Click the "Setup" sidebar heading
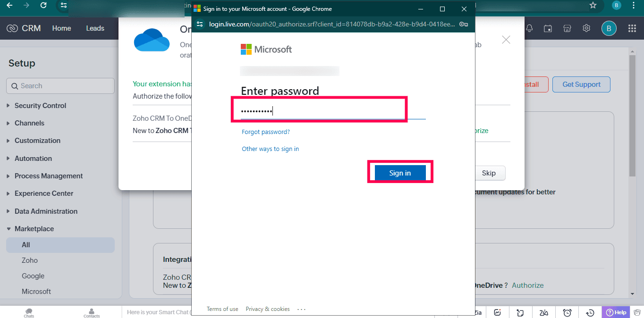 click(x=22, y=63)
